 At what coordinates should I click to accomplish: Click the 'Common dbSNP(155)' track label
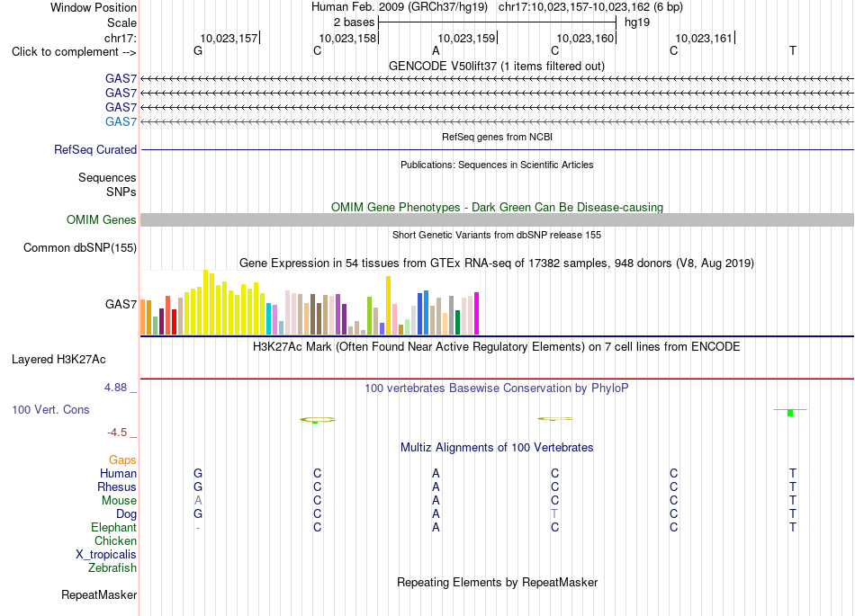(80, 248)
